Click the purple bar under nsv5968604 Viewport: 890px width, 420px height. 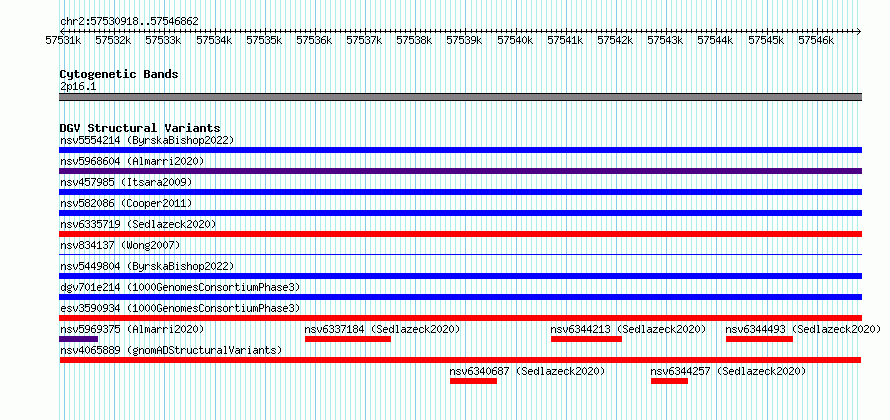tap(460, 171)
